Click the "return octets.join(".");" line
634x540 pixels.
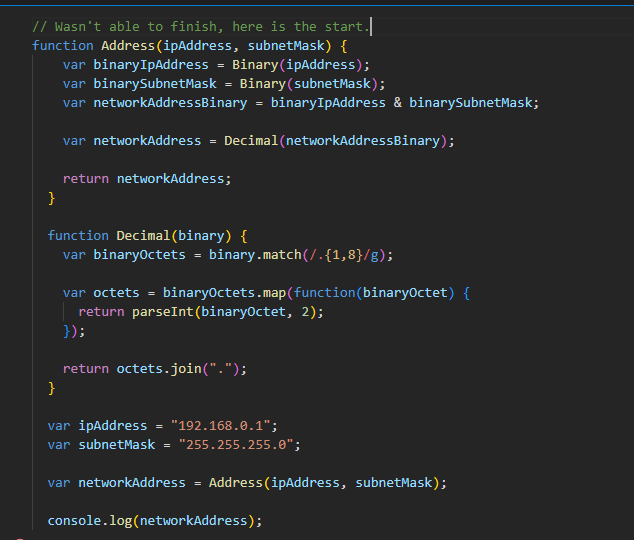pos(154,369)
